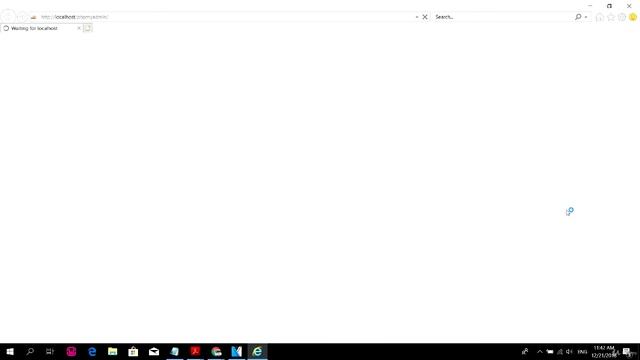Go back with the browser back arrow
This screenshot has width=640, height=360.
(x=8, y=17)
